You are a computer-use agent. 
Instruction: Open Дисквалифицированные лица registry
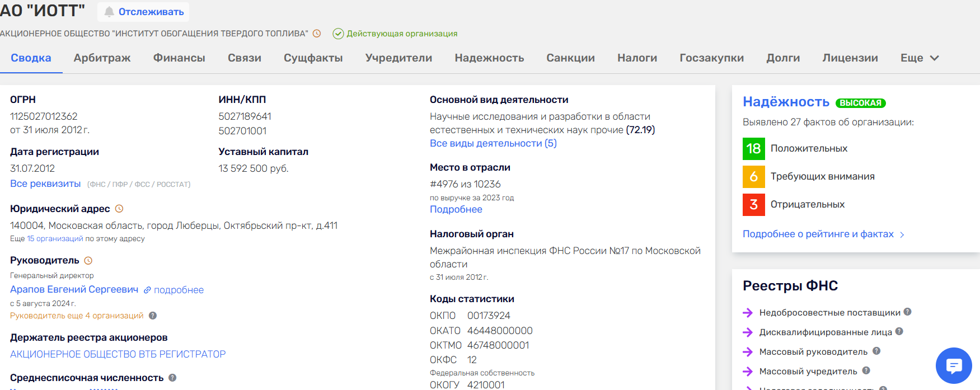tap(826, 332)
